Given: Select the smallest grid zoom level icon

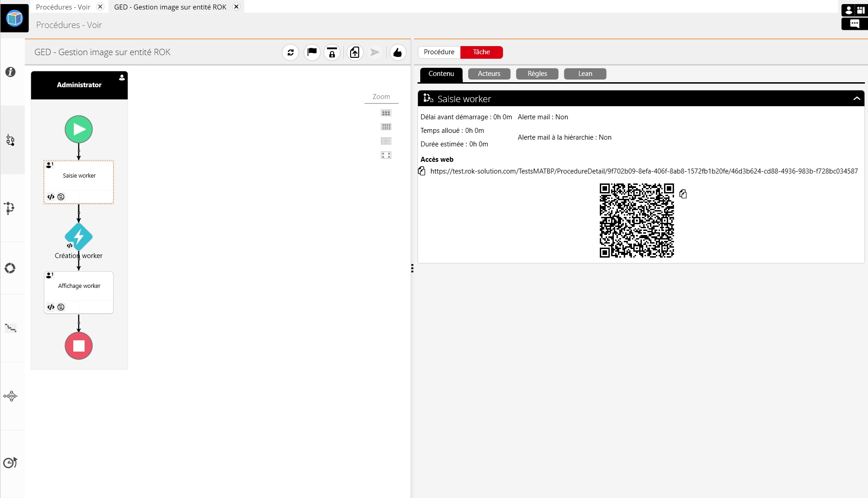Looking at the screenshot, I should point(386,141).
